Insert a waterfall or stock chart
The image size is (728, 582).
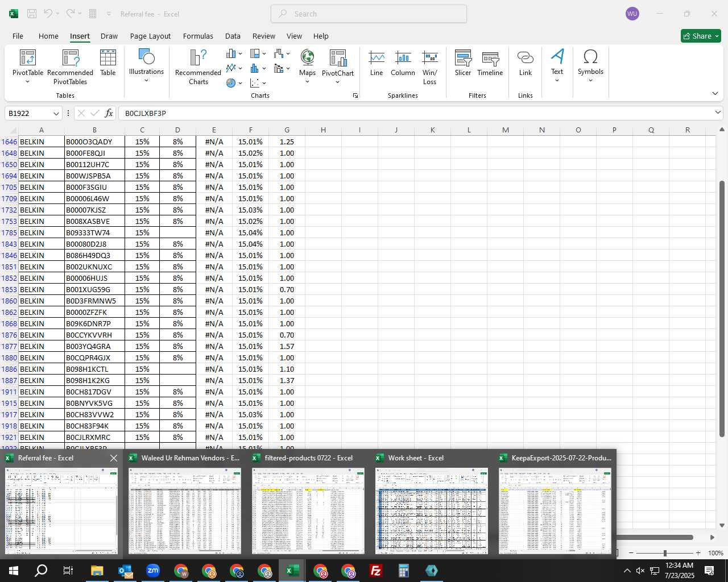point(279,53)
